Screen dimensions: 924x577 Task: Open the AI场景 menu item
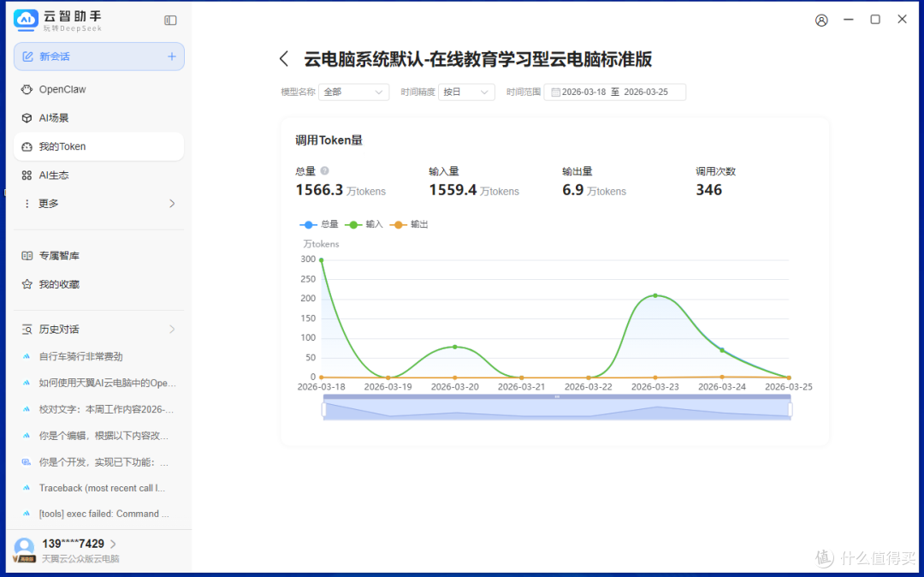[98, 118]
